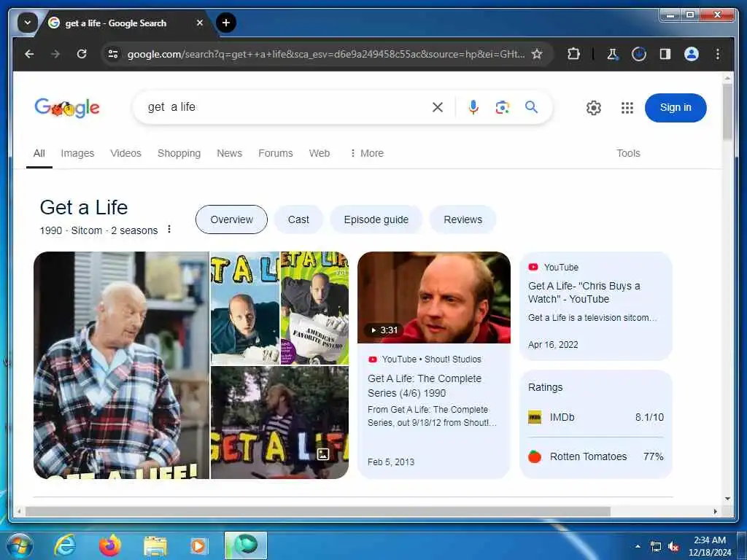Submit search with the magnifying glass
This screenshot has height=560, width=747.
point(531,107)
